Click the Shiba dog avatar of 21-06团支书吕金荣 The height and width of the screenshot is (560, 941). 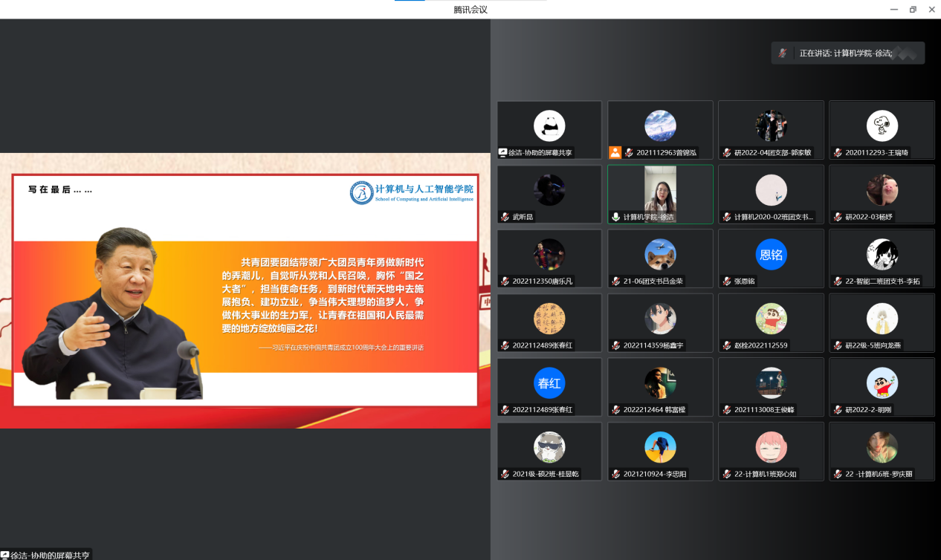tap(660, 255)
